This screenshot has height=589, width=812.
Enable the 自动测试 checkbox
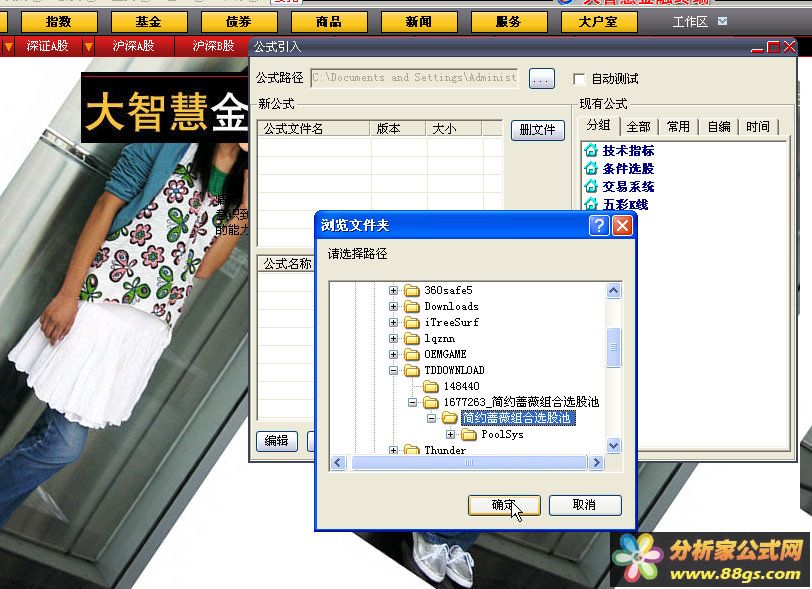tap(579, 79)
